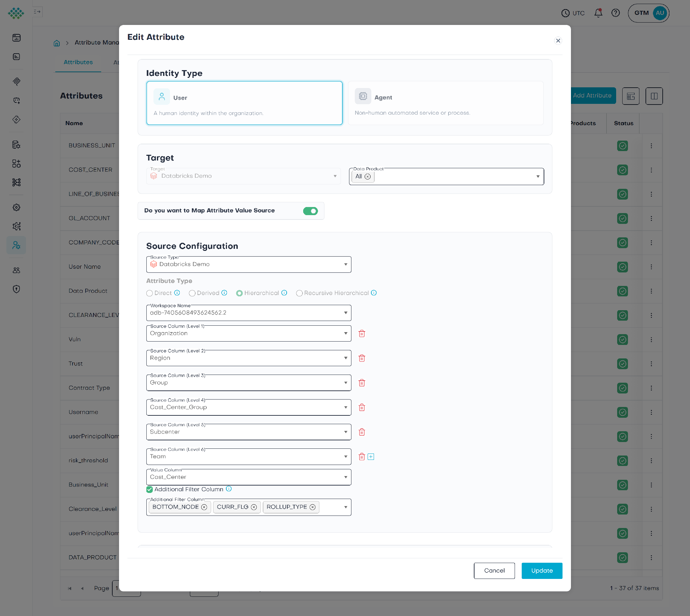Open Workspace Name dropdown
This screenshot has height=616, width=690.
(x=249, y=313)
